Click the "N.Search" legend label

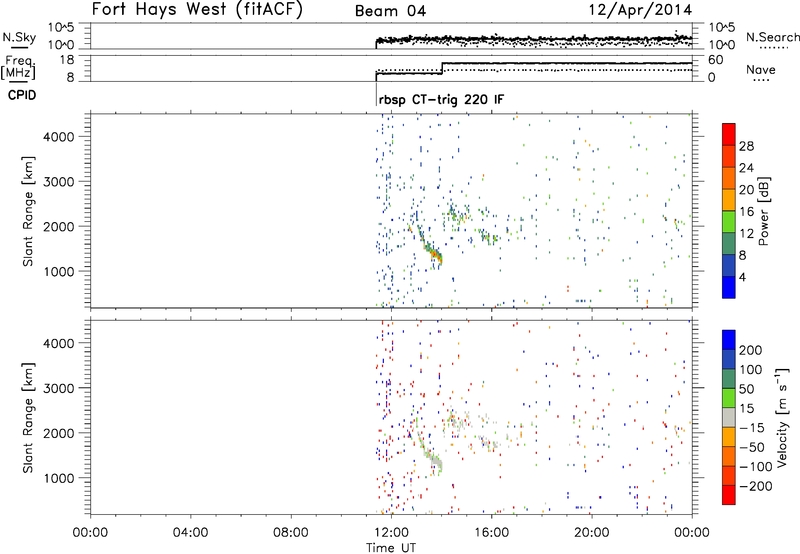click(x=772, y=37)
